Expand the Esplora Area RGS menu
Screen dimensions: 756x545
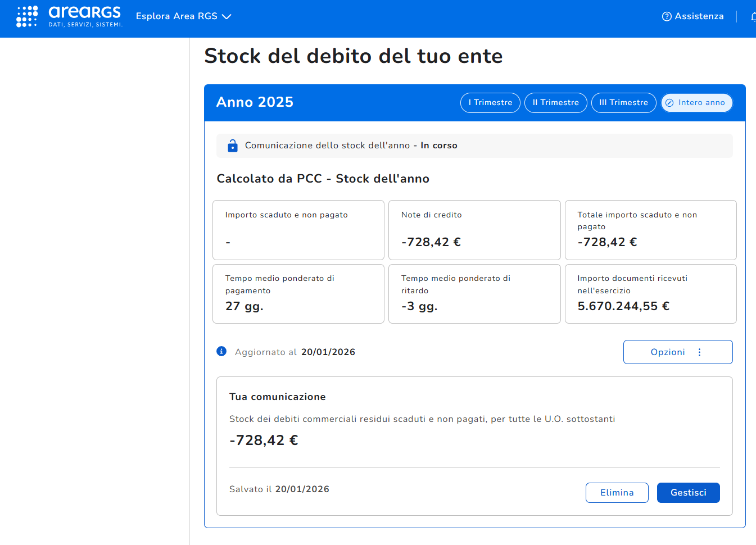tap(183, 16)
